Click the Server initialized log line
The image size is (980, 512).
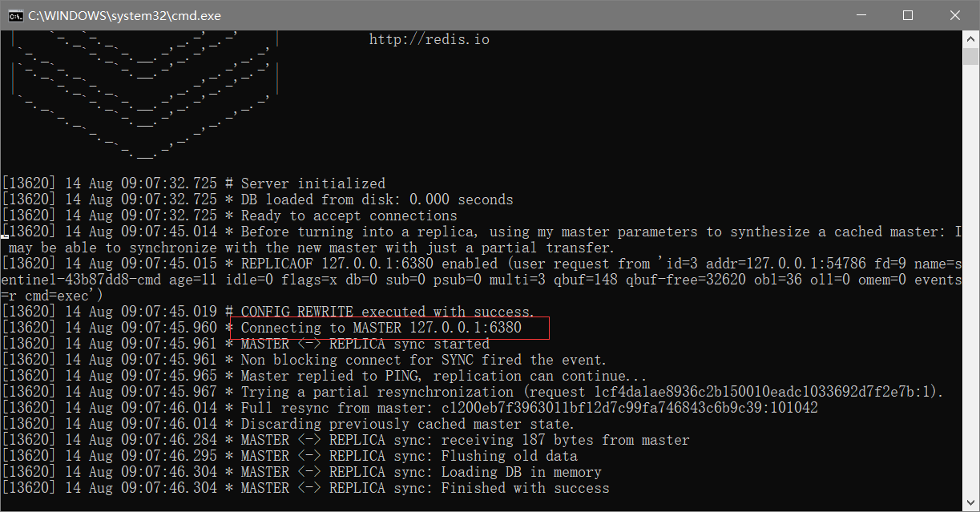coord(193,183)
